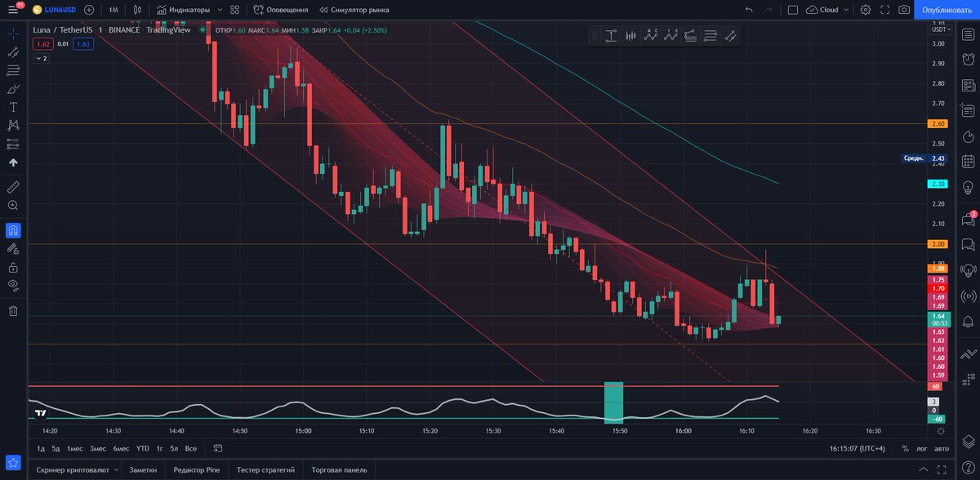The width and height of the screenshot is (980, 480).
Task: Set time range to 1д
Action: pyautogui.click(x=41, y=448)
